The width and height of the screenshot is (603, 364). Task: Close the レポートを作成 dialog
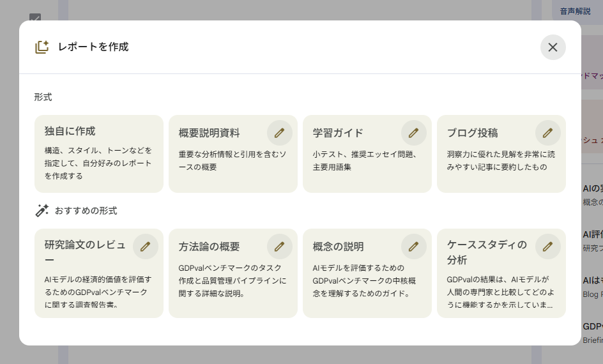(553, 47)
